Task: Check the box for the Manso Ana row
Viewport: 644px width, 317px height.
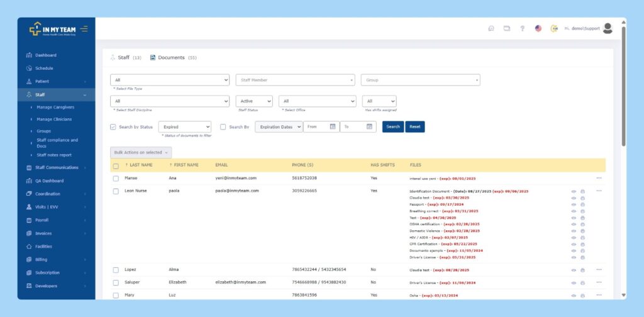Action: [116, 178]
